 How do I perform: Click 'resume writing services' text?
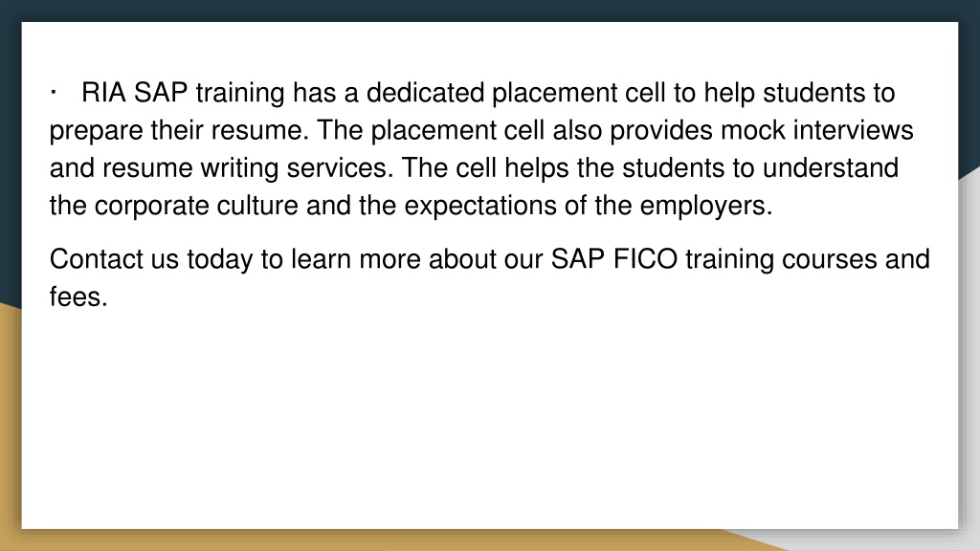246,168
